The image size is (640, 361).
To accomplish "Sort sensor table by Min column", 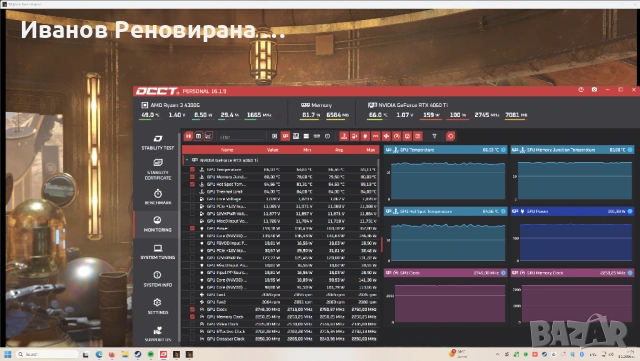I will click(x=307, y=150).
